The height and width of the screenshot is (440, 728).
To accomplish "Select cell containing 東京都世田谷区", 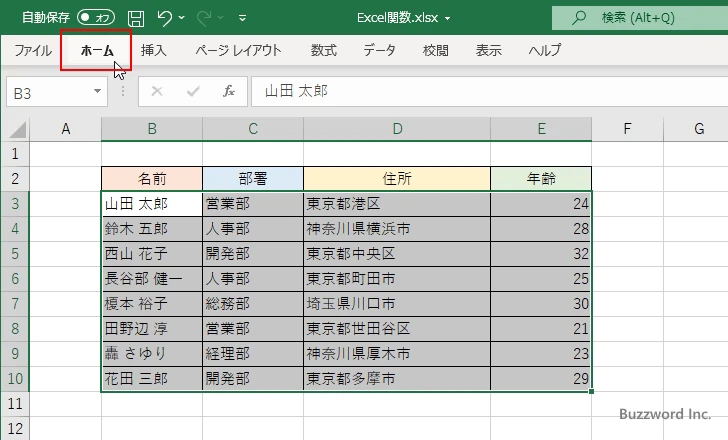I will 397,329.
